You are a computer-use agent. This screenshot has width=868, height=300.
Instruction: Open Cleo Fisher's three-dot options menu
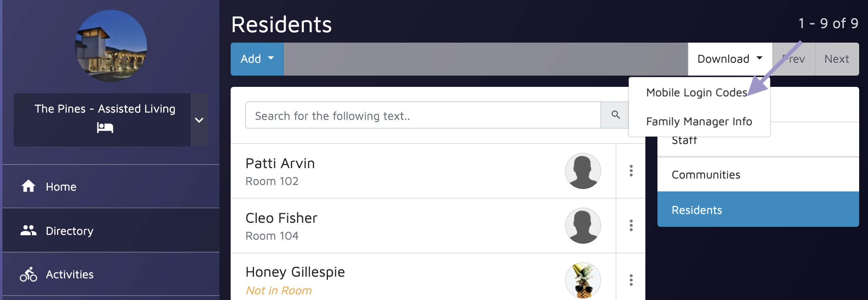coord(631,226)
